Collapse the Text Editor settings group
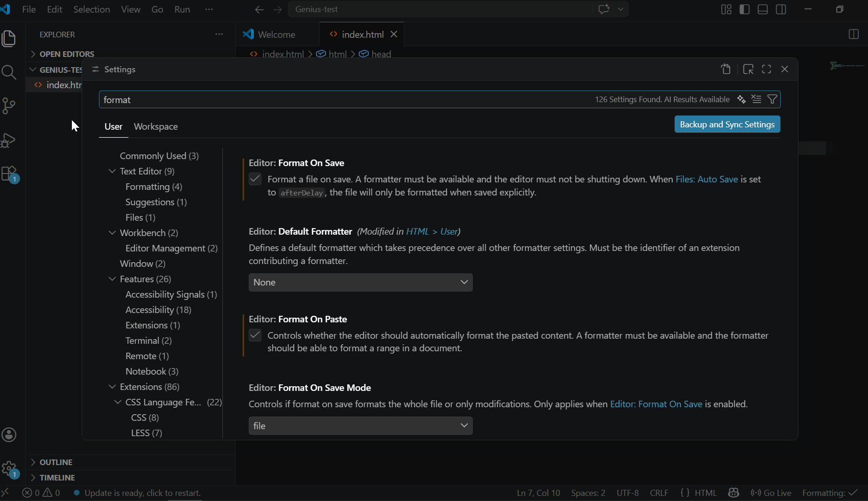The width and height of the screenshot is (868, 501). (112, 171)
